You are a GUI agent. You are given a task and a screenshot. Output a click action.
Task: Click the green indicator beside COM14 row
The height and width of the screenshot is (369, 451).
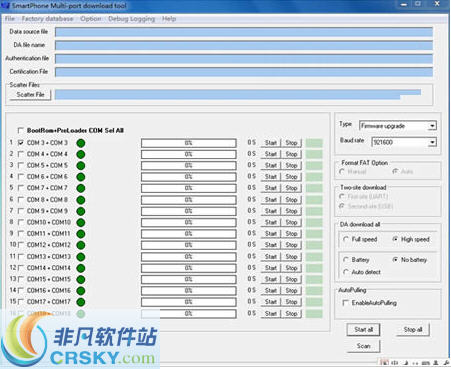pyautogui.click(x=81, y=268)
